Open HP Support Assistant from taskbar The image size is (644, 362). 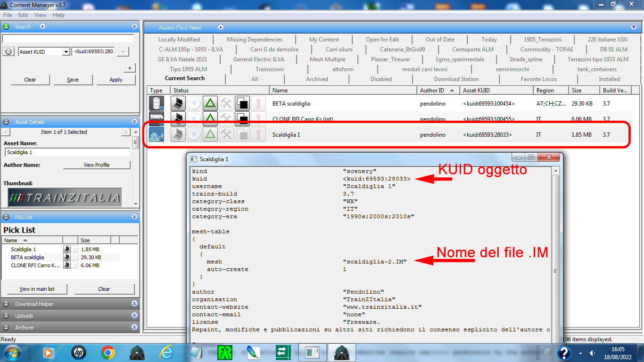pos(79,352)
